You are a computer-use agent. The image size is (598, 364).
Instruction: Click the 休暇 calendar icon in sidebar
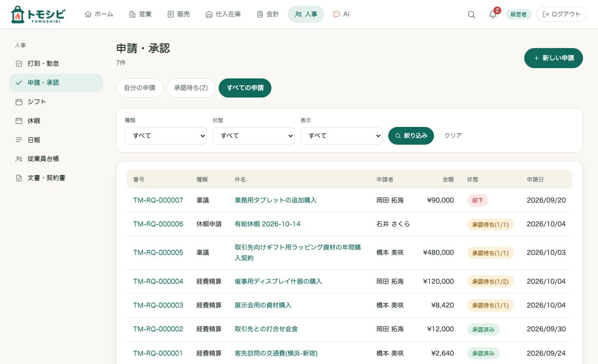tap(19, 121)
